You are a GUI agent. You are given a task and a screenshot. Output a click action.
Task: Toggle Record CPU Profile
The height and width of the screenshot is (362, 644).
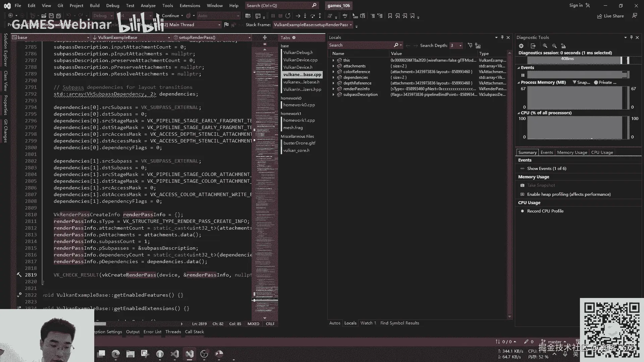click(545, 211)
